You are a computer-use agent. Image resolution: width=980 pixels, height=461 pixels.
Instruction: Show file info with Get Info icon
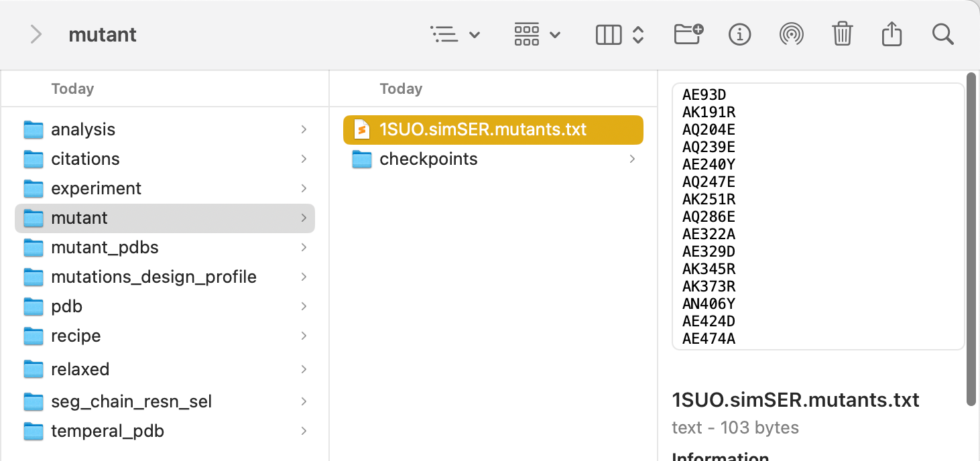click(739, 34)
